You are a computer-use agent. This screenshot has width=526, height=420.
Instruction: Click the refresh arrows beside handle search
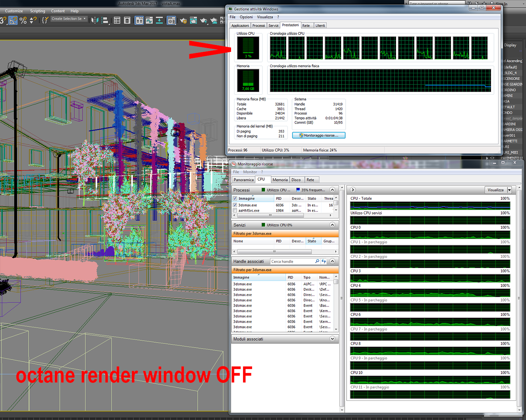click(x=323, y=261)
